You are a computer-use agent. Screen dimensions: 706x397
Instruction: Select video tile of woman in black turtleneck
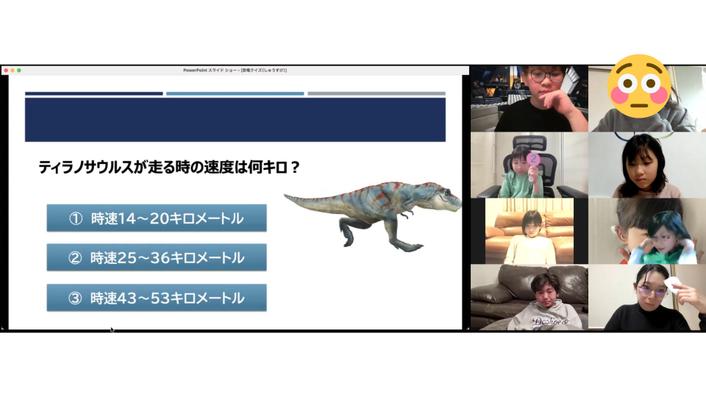click(647, 298)
